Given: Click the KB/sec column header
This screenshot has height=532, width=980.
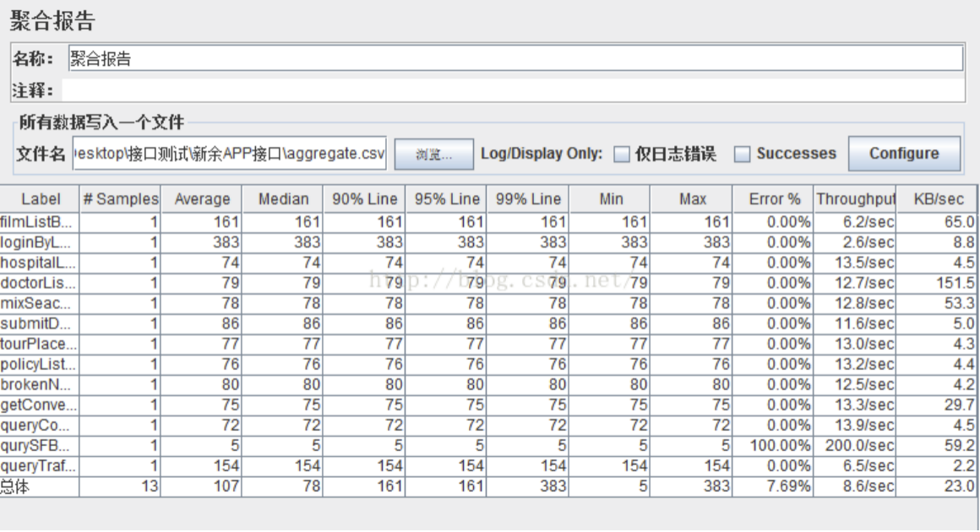Looking at the screenshot, I should 936,199.
